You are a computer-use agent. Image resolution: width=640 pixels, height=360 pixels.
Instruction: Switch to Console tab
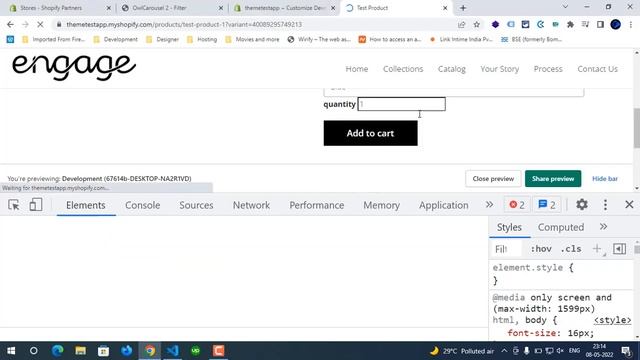tap(142, 205)
